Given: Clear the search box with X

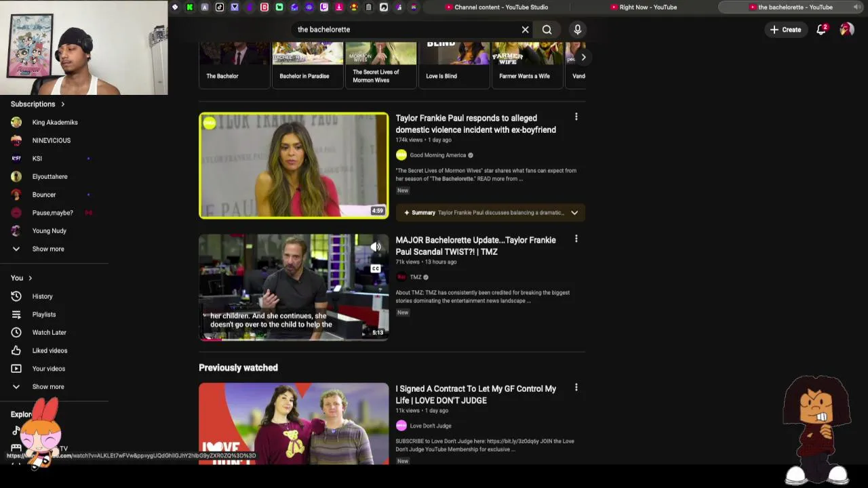Looking at the screenshot, I should coord(525,30).
